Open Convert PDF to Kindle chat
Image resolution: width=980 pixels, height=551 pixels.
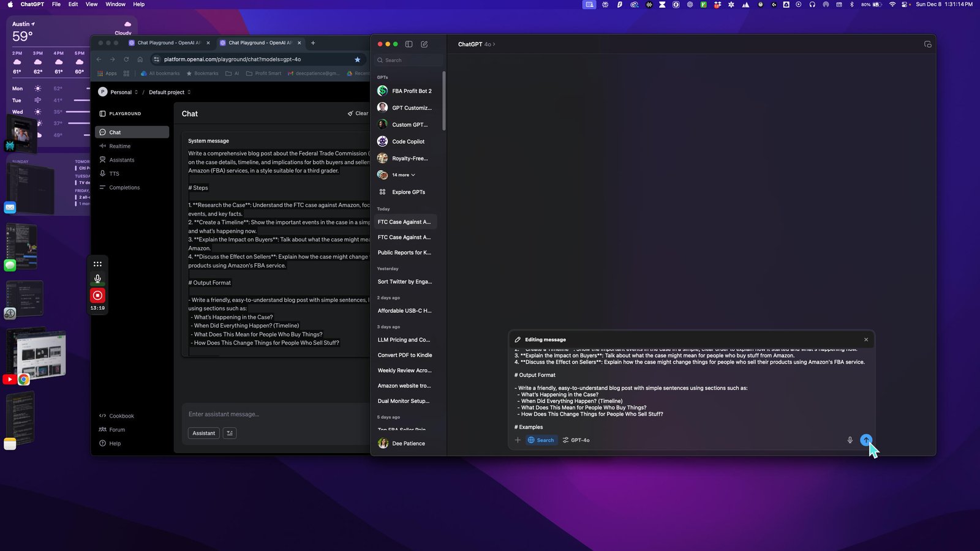click(x=404, y=355)
